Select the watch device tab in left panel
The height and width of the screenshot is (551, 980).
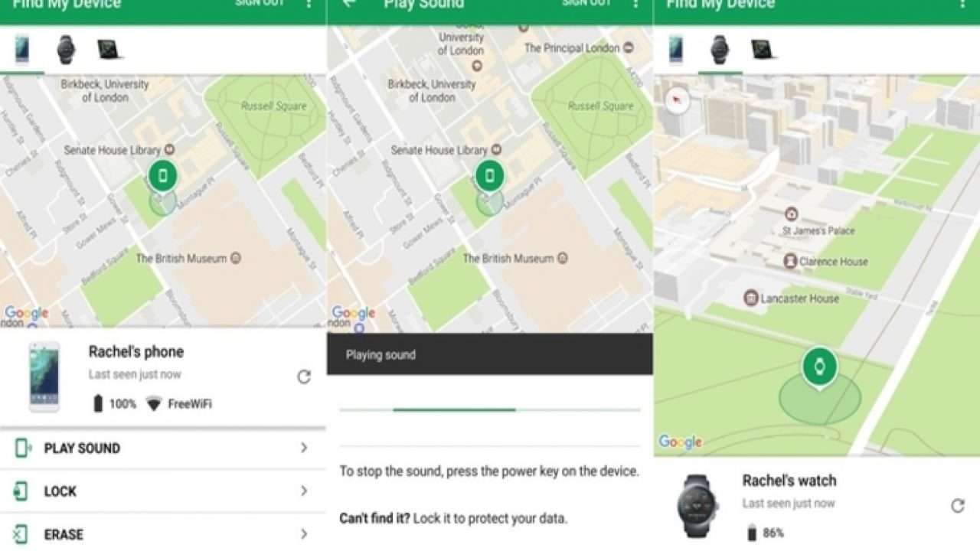point(66,50)
